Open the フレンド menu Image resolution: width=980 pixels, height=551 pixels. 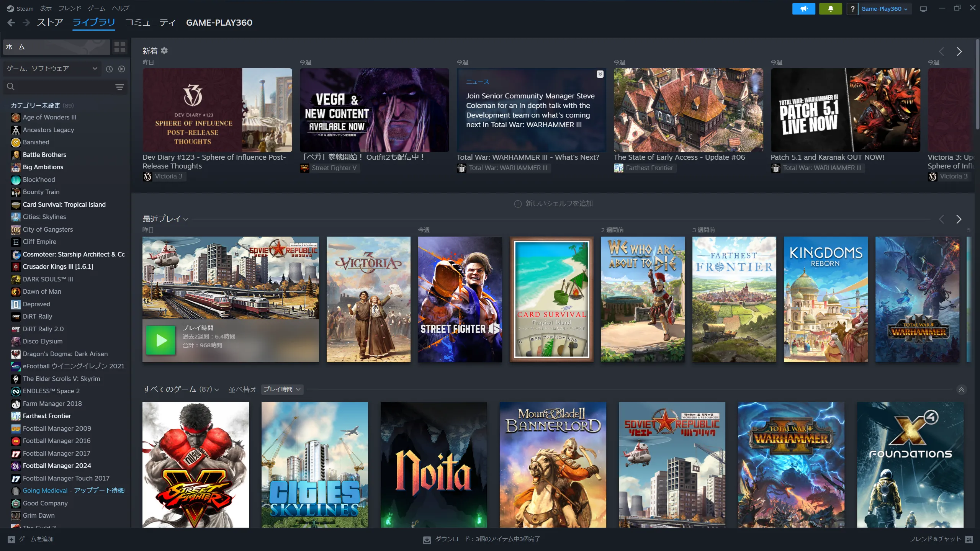[x=70, y=8]
